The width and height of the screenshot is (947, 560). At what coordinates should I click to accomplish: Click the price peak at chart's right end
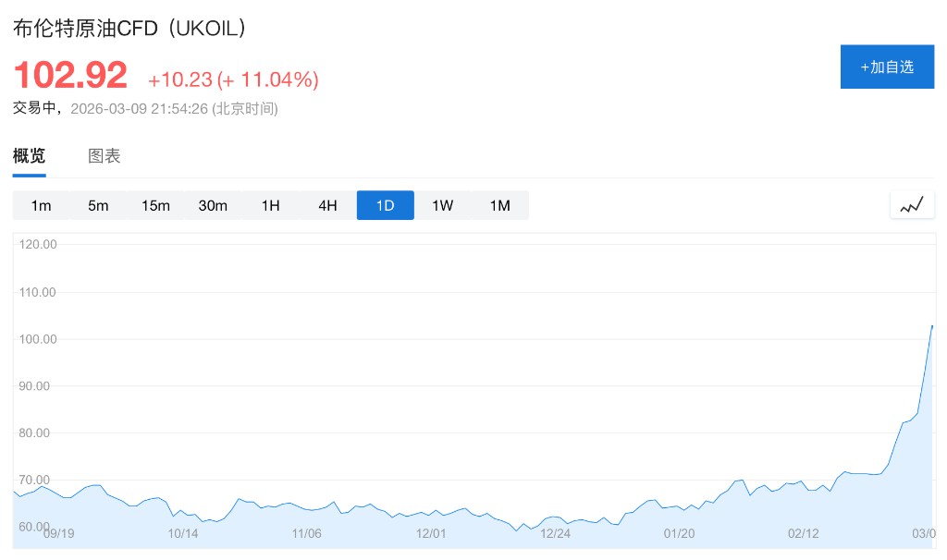[x=931, y=326]
